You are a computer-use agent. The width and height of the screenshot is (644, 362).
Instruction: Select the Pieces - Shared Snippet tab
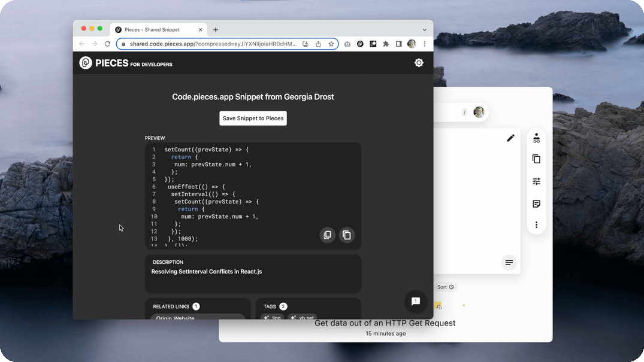pos(159,29)
